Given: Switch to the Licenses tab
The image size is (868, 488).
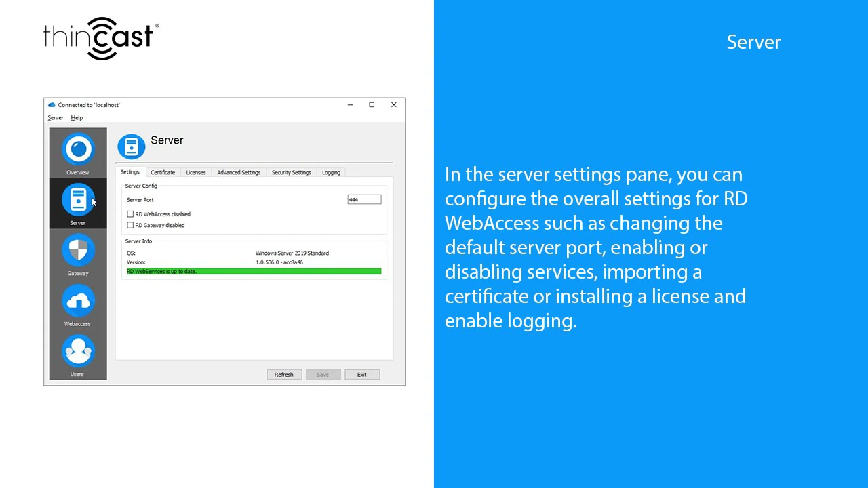Looking at the screenshot, I should tap(196, 172).
